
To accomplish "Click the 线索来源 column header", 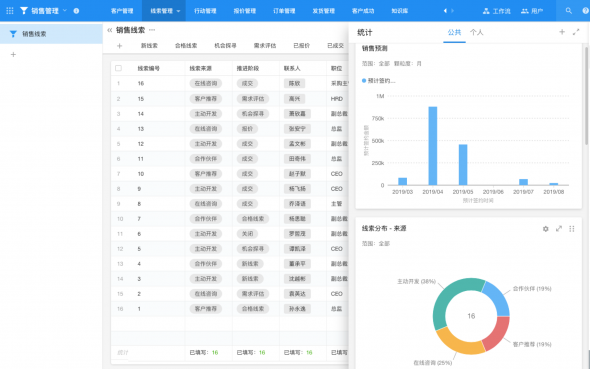I will [201, 68].
